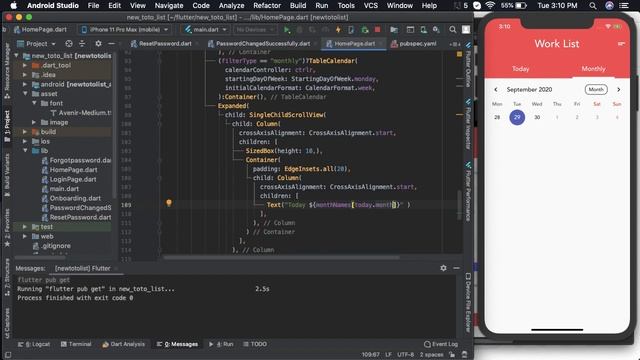Image resolution: width=640 pixels, height=360 pixels.
Task: Toggle Event Log panel
Action: [x=441, y=344]
